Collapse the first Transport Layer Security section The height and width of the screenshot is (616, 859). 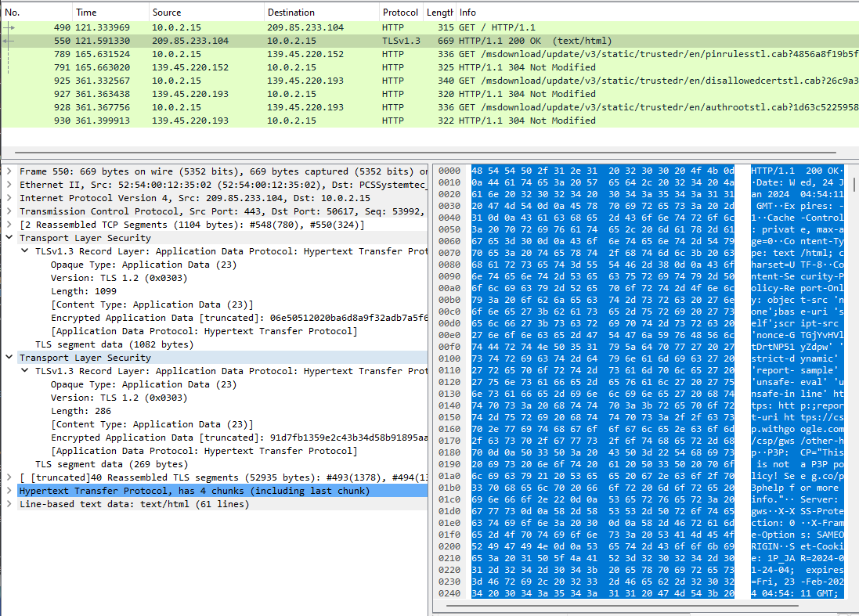point(9,238)
